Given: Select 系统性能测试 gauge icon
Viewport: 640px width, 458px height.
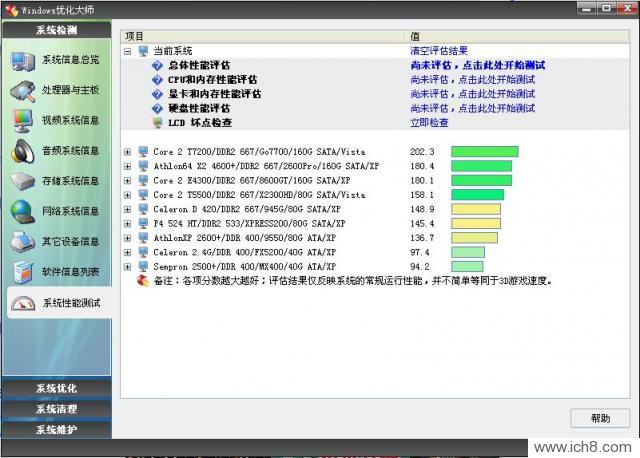Looking at the screenshot, I should tap(23, 303).
